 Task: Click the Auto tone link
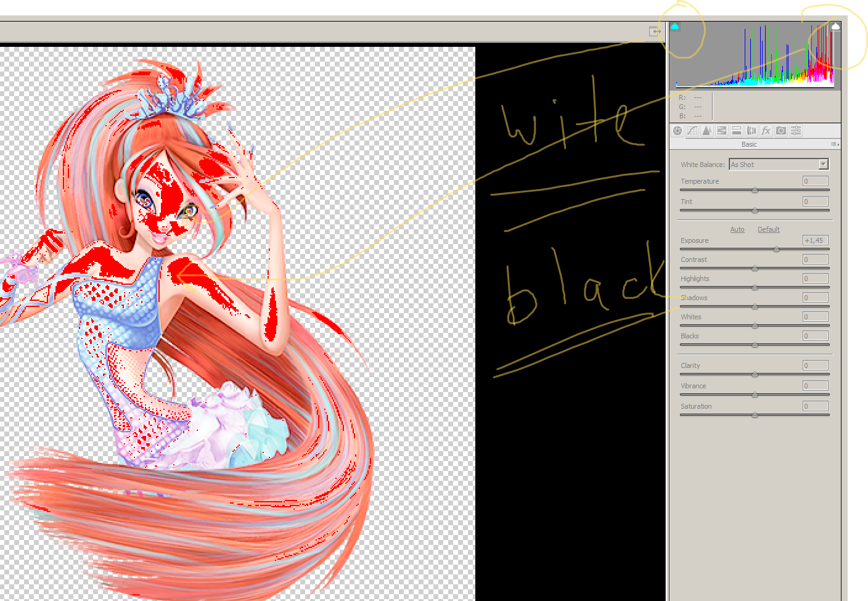click(x=737, y=229)
